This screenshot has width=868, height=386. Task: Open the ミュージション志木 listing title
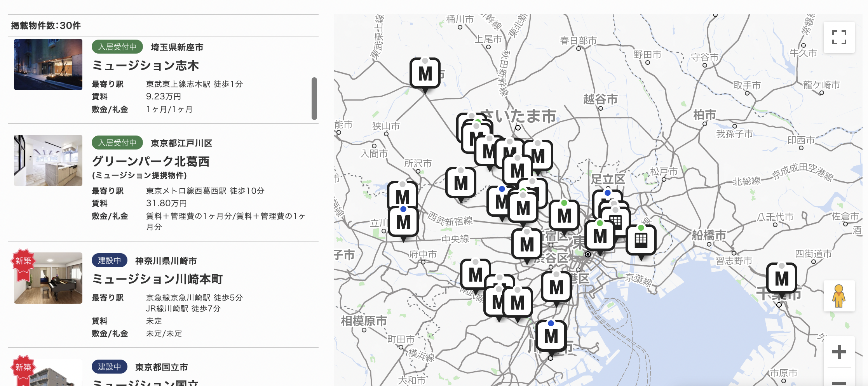pos(145,66)
